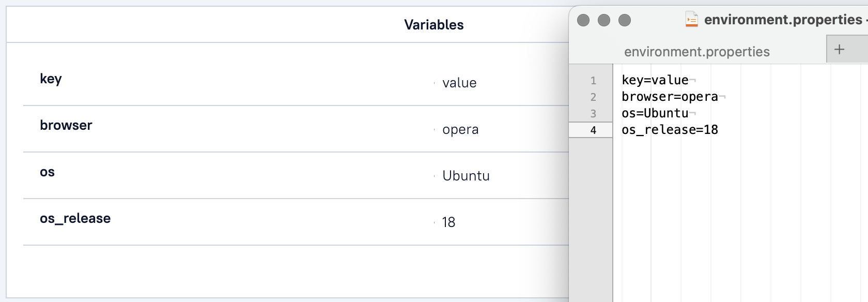Click the Ubuntu value in the table
Image resolution: width=868 pixels, height=302 pixels.
click(x=466, y=175)
